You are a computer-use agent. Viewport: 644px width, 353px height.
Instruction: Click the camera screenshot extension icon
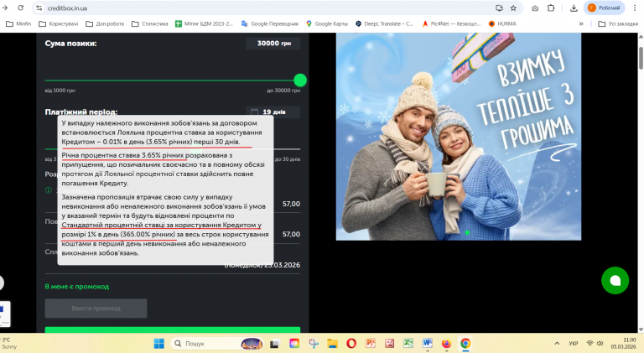pos(535,8)
